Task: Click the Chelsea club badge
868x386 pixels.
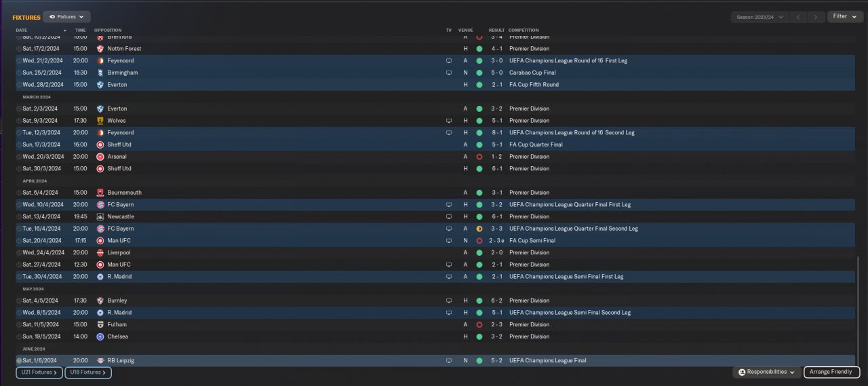Action: tap(100, 336)
